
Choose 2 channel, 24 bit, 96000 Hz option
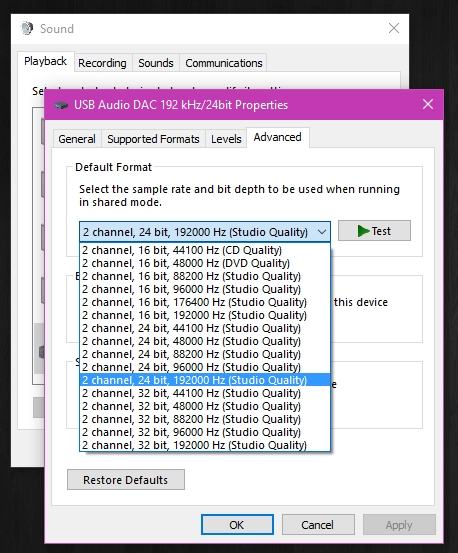[x=205, y=367]
